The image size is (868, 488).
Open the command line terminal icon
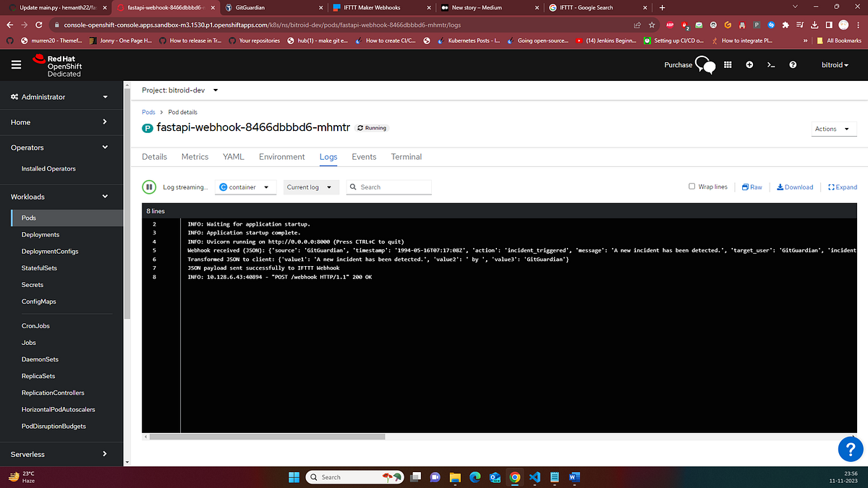click(770, 64)
